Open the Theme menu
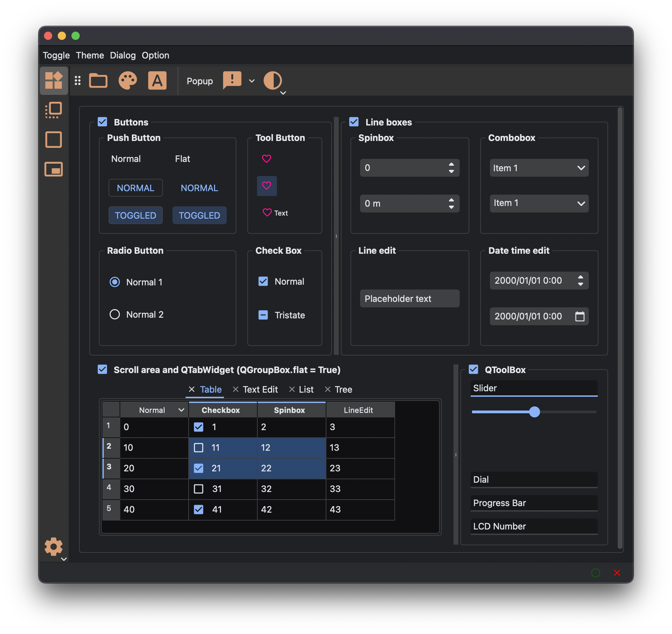This screenshot has height=634, width=672. pyautogui.click(x=90, y=55)
